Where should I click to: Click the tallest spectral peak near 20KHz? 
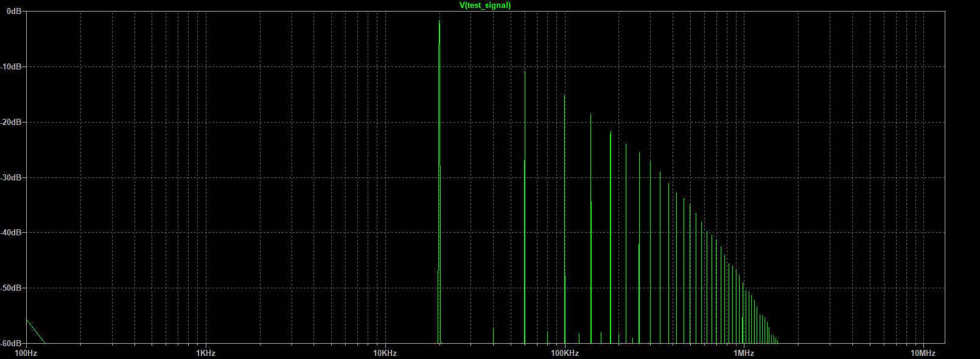tap(439, 182)
